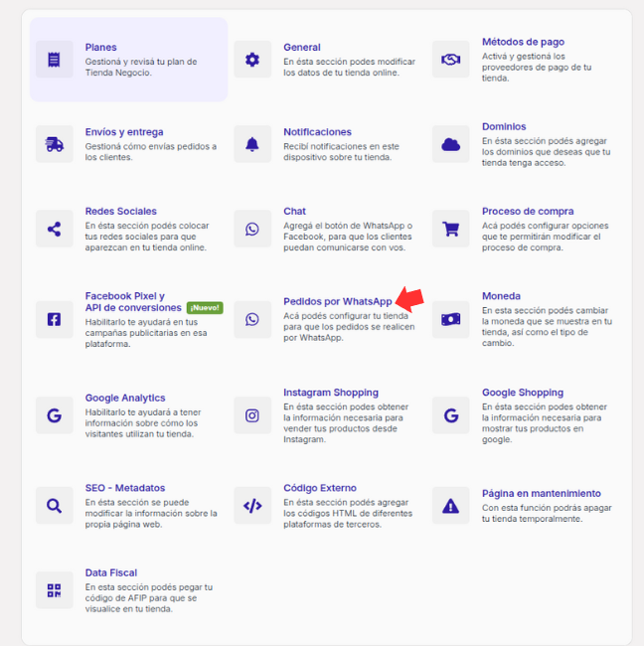Click the Redes Sociales share icon
The image size is (644, 646).
[x=54, y=229]
